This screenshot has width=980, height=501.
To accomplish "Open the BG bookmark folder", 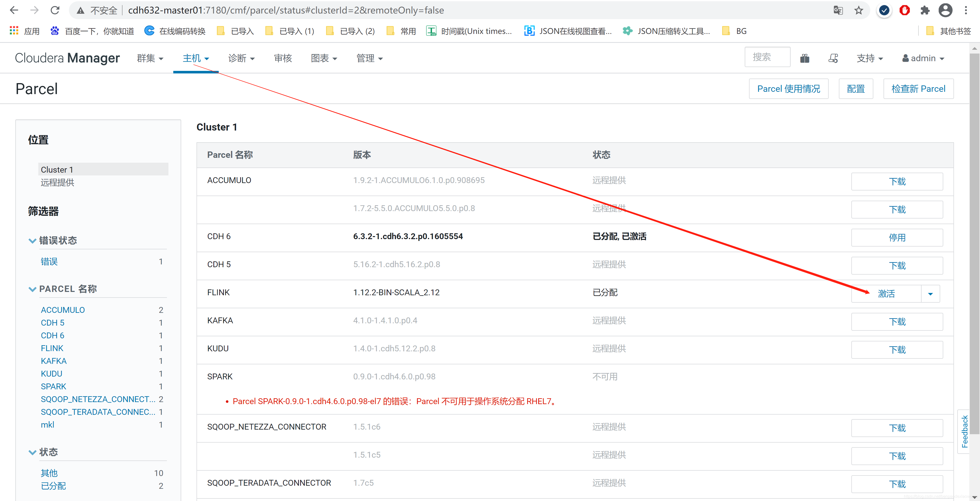I will pyautogui.click(x=734, y=31).
